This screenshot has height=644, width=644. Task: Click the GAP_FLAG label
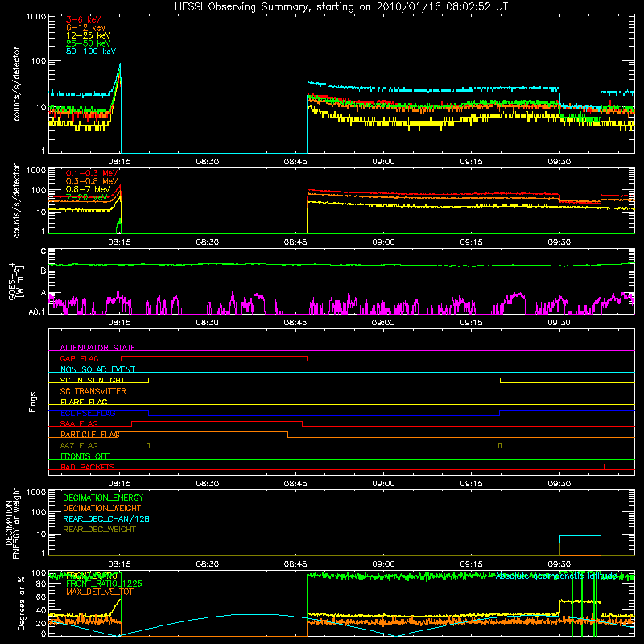pyautogui.click(x=79, y=358)
